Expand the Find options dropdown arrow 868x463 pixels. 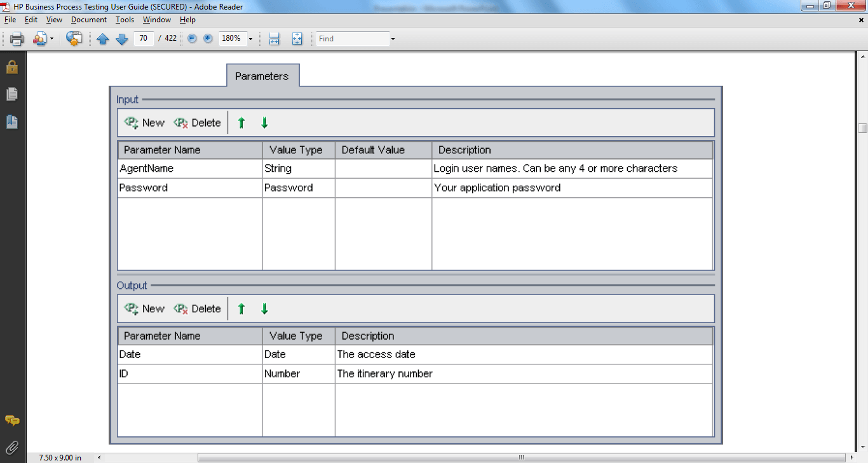click(x=393, y=39)
